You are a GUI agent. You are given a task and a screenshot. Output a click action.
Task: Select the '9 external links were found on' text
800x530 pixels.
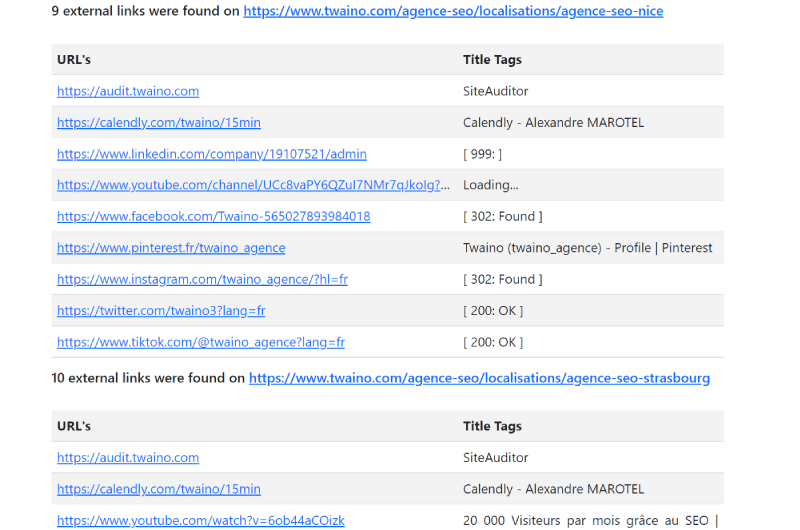tap(145, 11)
